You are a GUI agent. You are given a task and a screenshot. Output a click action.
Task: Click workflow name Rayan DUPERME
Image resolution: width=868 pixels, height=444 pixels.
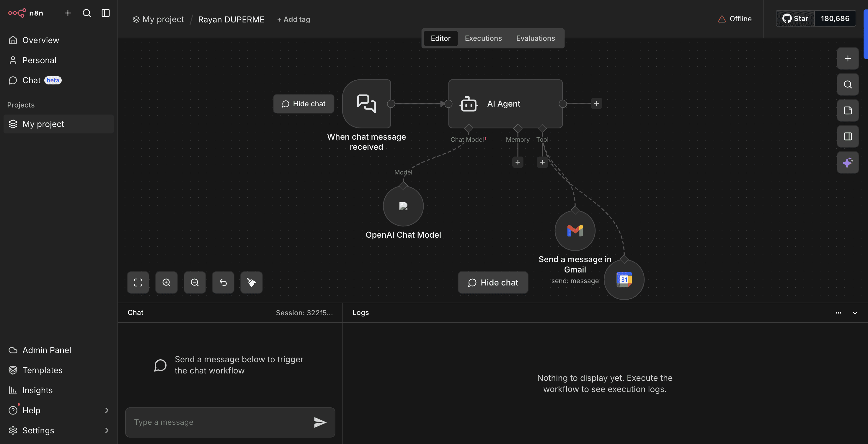pyautogui.click(x=231, y=19)
